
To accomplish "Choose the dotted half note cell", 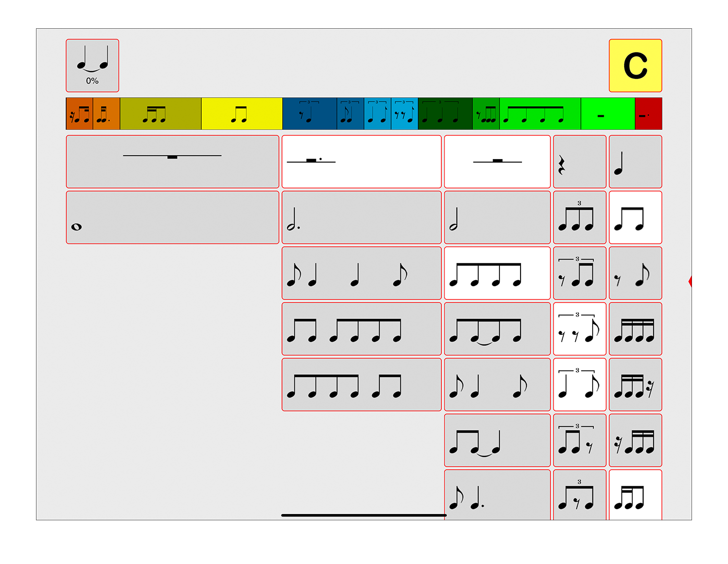I will [362, 217].
